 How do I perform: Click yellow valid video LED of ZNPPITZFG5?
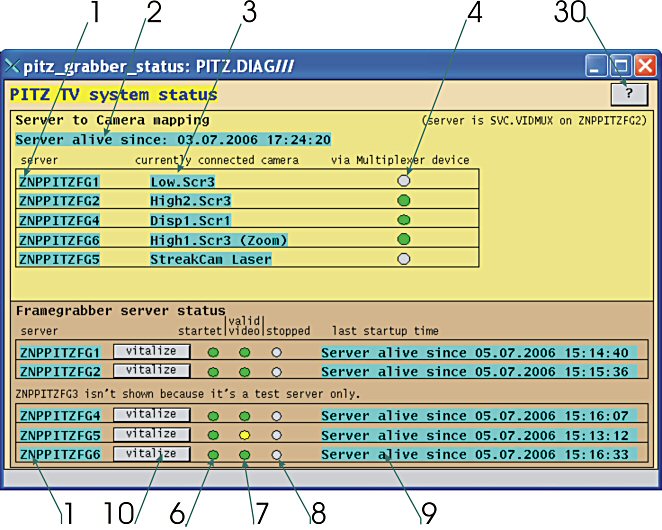click(245, 435)
